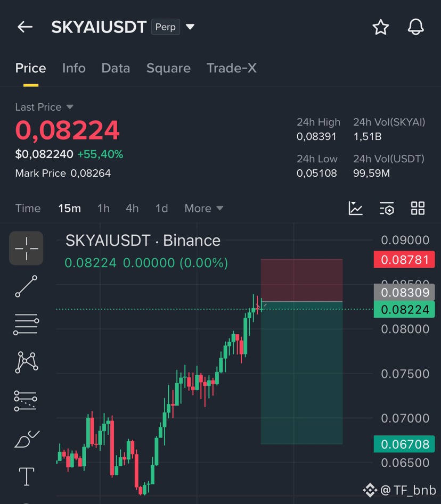Click the 0.09000 price axis label

405,240
